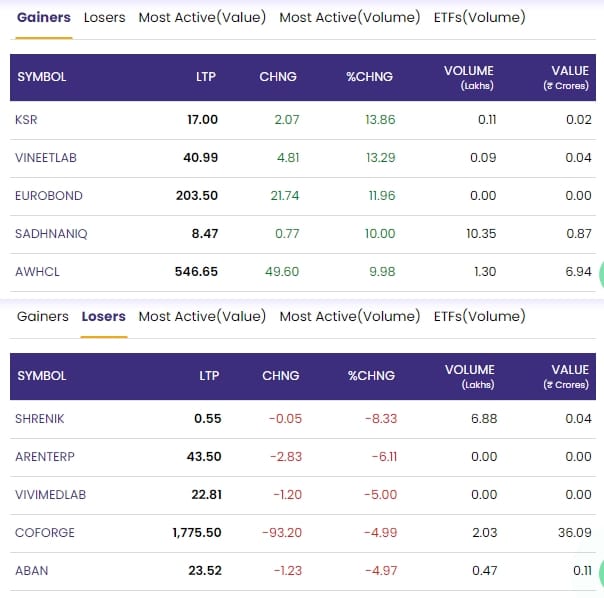
Task: Click the KSR stock symbol
Action: click(x=27, y=120)
